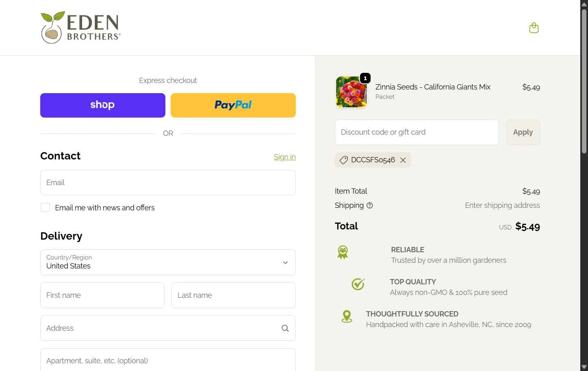
Task: Click the 'Trusted by over a million gardeners' text
Action: pyautogui.click(x=449, y=260)
